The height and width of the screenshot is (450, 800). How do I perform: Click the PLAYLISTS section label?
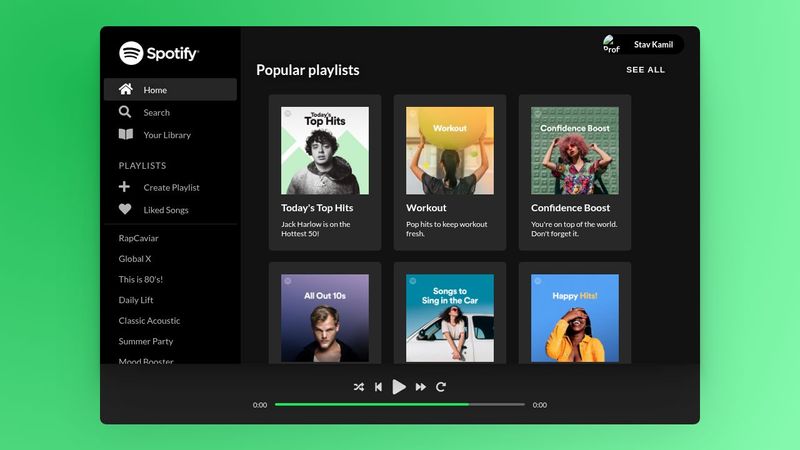142,165
